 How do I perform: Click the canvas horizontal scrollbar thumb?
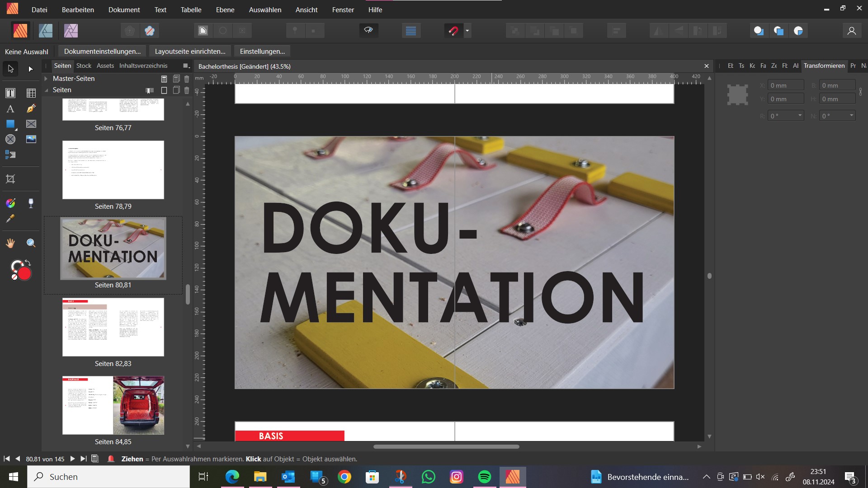446,447
